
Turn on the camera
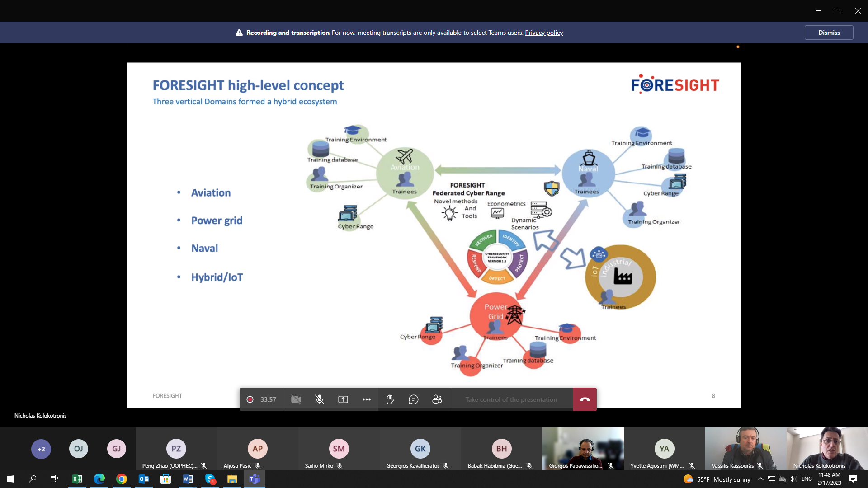[x=296, y=399]
